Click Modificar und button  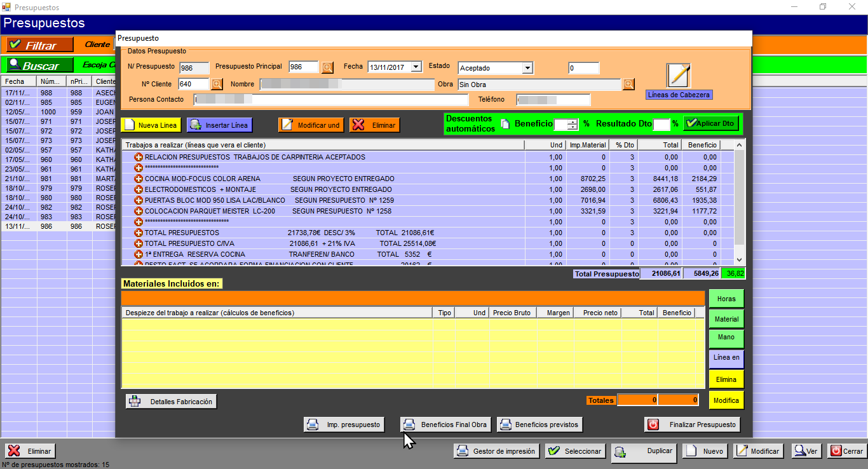[x=311, y=125]
